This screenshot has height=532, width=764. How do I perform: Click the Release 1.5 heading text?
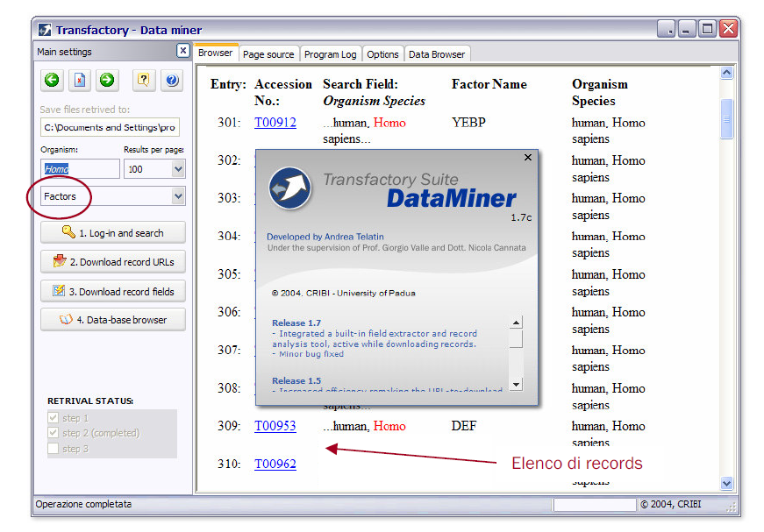pos(296,380)
